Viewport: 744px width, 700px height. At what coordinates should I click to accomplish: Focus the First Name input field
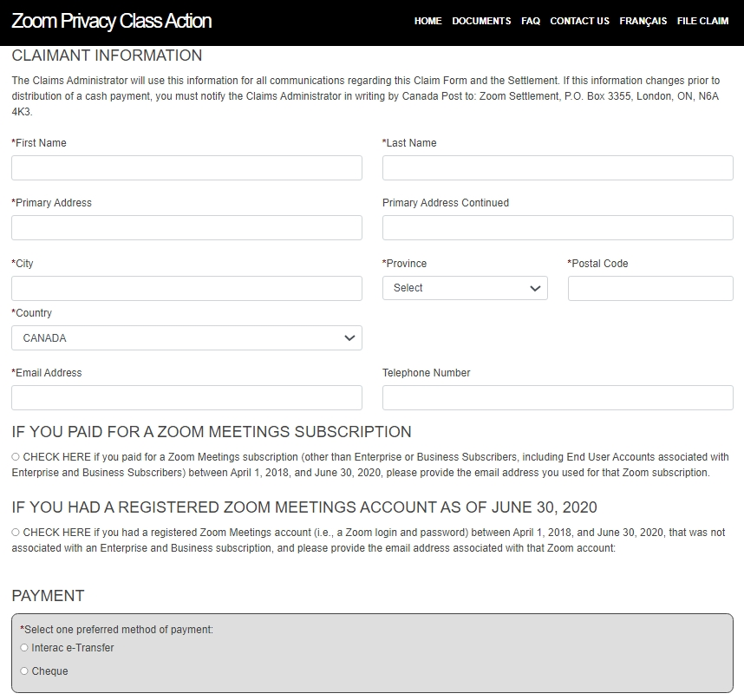(187, 168)
